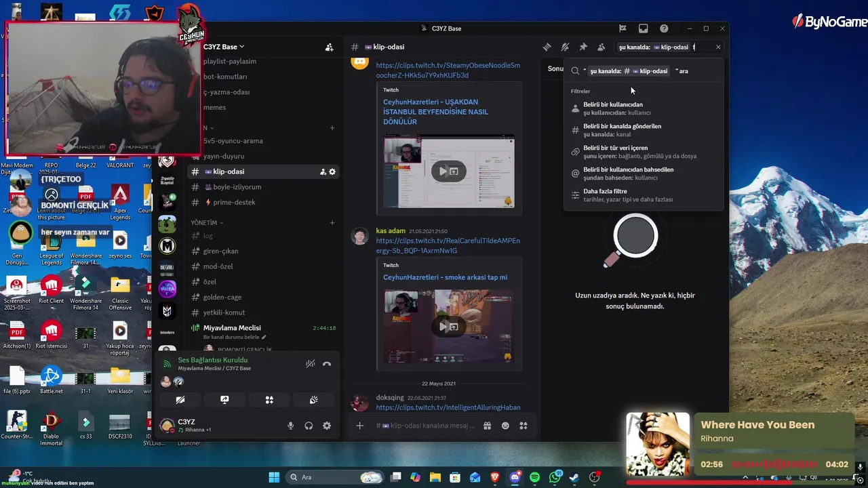Image resolution: width=868 pixels, height=488 pixels.
Task: Deafen with headphones icon in user panel
Action: (309, 426)
